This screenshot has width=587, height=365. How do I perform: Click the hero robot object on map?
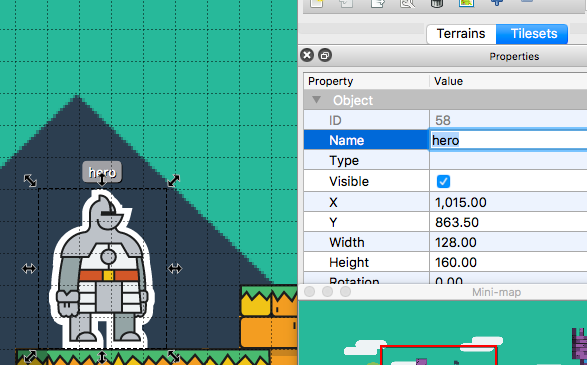102,270
